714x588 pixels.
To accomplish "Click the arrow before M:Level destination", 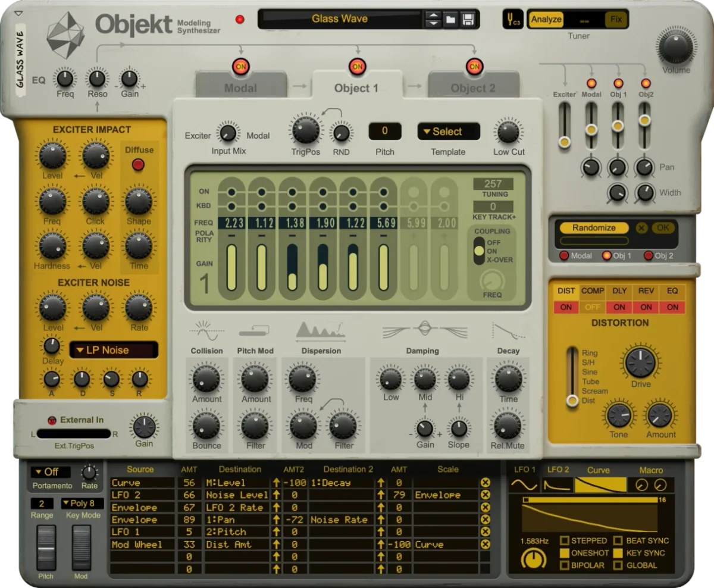I will pos(277,483).
